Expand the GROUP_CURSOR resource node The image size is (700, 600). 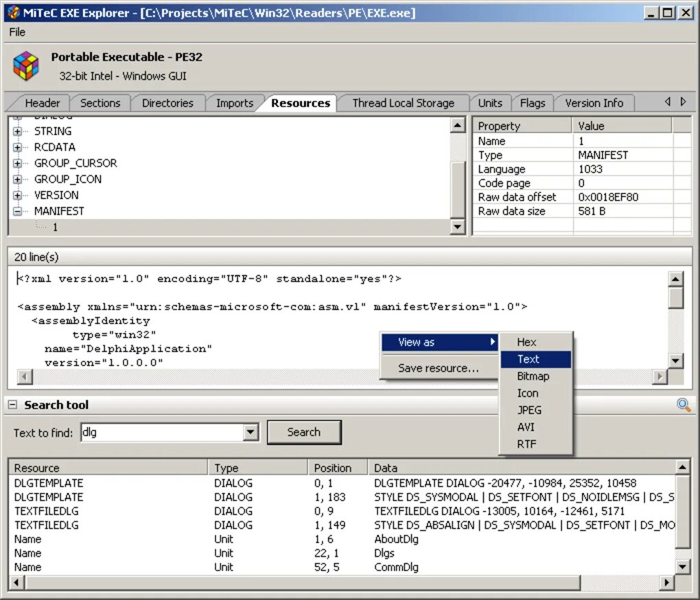click(x=17, y=163)
